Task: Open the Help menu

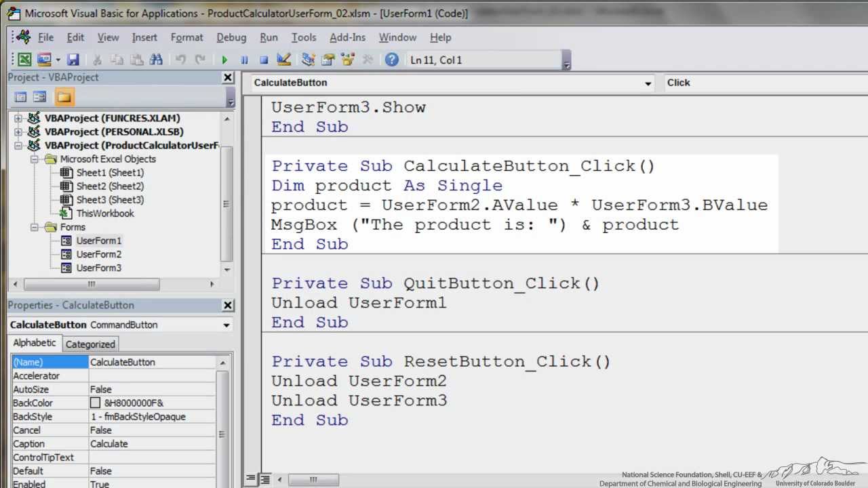Action: [x=440, y=37]
